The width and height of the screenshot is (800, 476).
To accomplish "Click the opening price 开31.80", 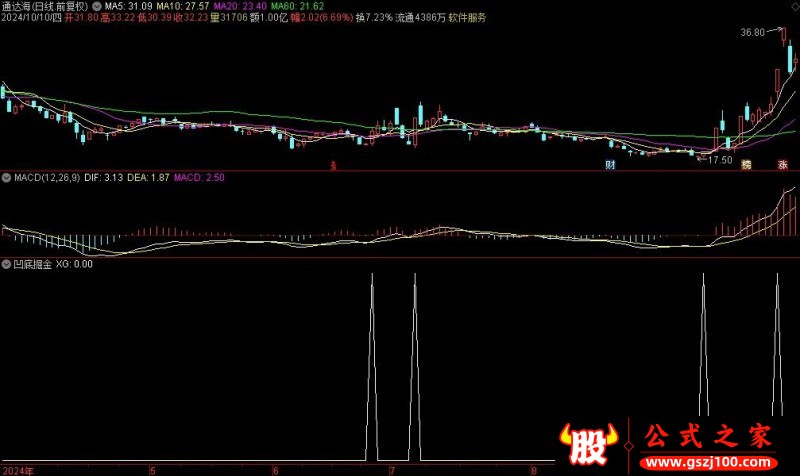I will [81, 18].
